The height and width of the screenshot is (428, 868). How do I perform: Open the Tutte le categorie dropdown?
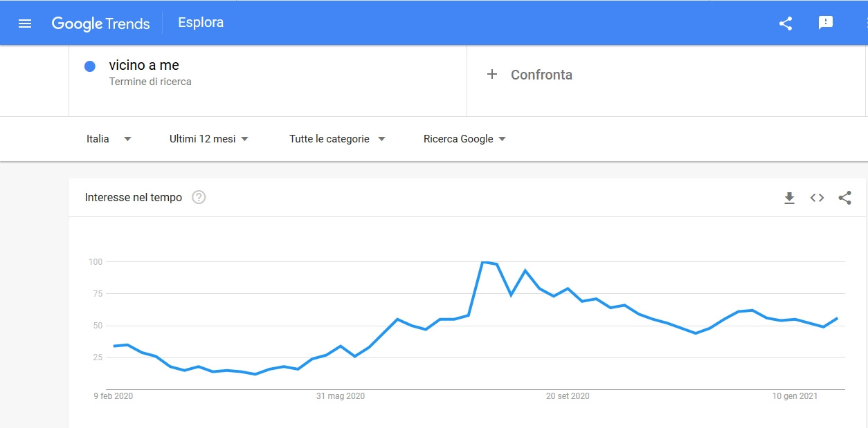coord(337,139)
